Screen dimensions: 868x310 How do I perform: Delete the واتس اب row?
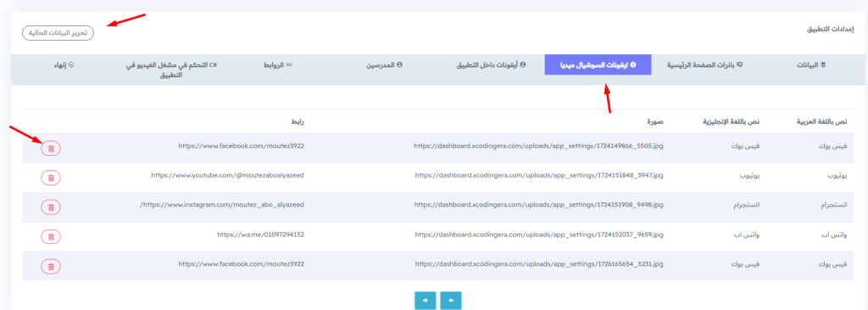click(51, 237)
